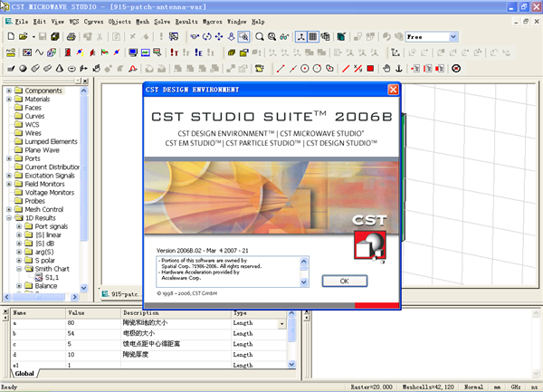Open the Free mode dropdown
543x392 pixels.
[453, 37]
